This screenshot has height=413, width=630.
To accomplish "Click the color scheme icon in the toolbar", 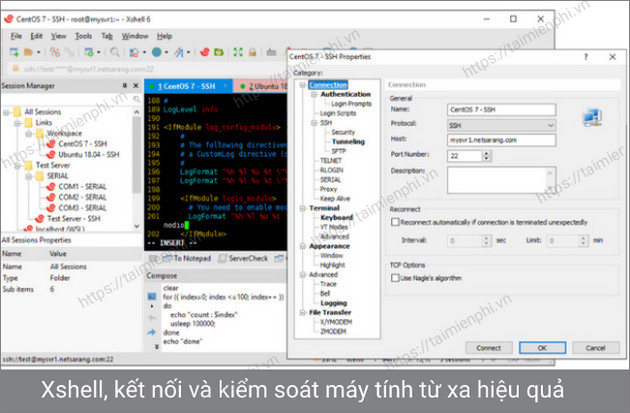I will click(x=134, y=52).
